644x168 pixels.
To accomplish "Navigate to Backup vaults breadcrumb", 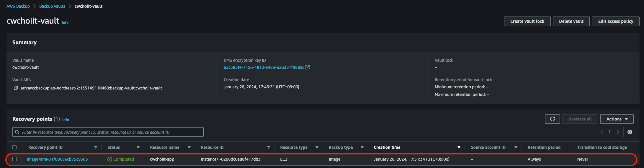I will [x=52, y=6].
